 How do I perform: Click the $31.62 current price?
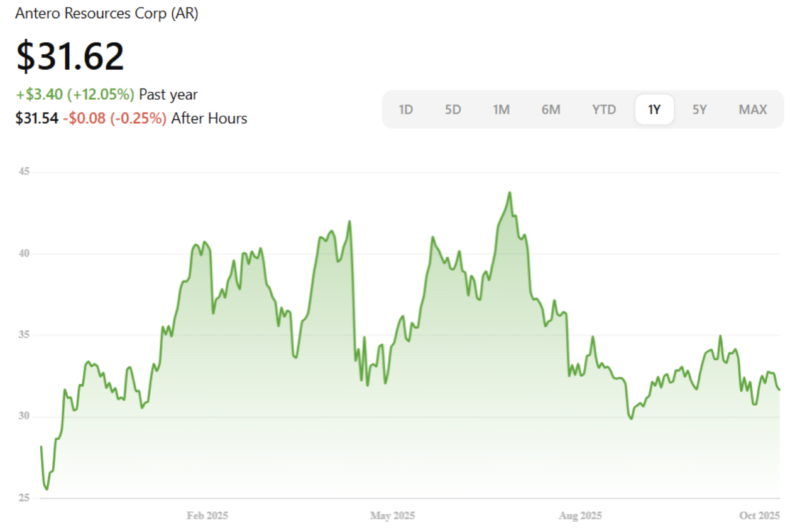70,57
